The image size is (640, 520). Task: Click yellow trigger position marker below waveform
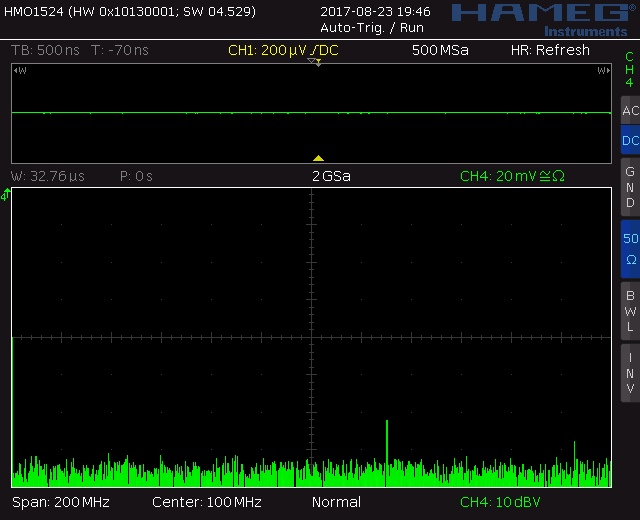click(x=318, y=158)
